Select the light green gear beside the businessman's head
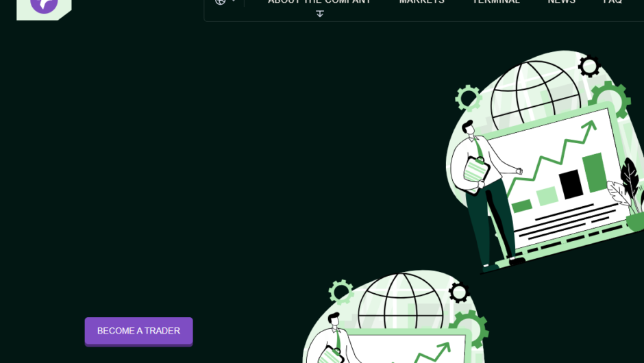Image resolution: width=644 pixels, height=363 pixels. [469, 98]
